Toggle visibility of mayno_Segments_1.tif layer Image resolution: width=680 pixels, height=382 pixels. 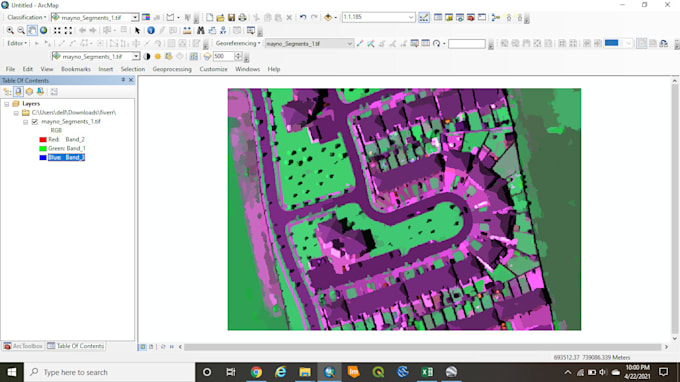(35, 122)
